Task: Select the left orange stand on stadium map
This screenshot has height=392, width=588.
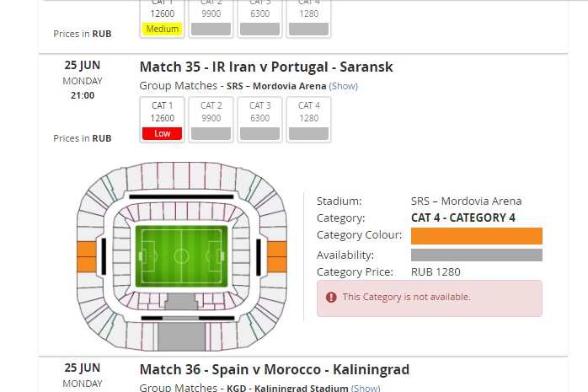Action: [87, 255]
